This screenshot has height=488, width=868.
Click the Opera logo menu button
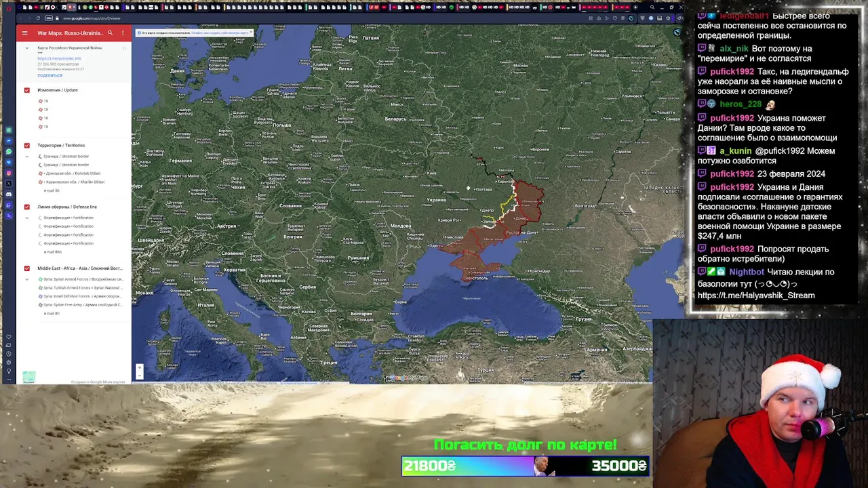[x=9, y=7]
